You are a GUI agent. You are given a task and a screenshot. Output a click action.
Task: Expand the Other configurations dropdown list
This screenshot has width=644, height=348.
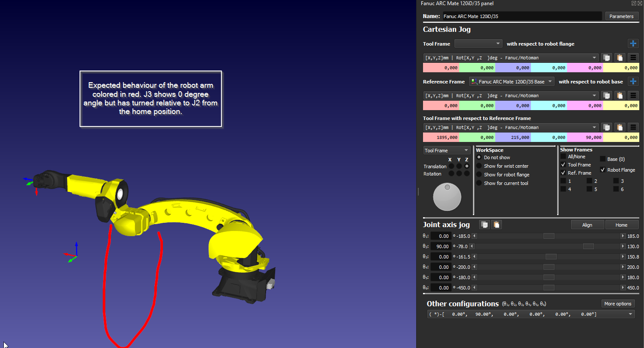point(631,314)
